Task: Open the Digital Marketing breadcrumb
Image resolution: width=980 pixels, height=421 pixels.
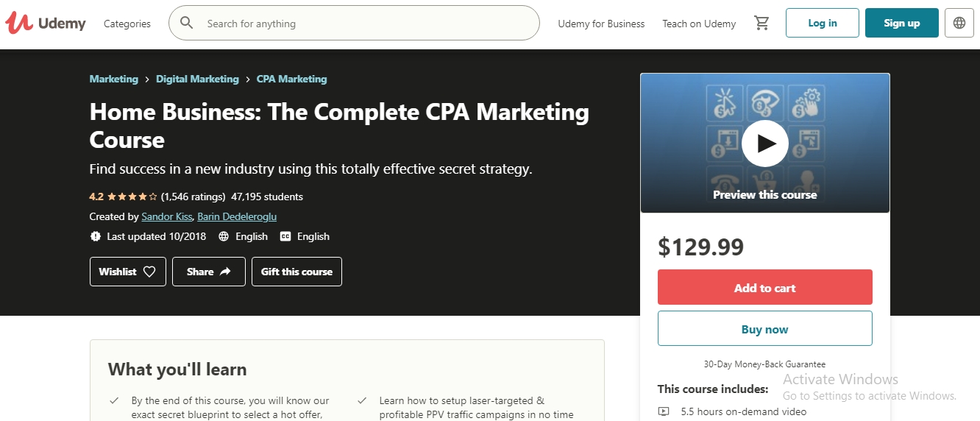Action: point(197,79)
